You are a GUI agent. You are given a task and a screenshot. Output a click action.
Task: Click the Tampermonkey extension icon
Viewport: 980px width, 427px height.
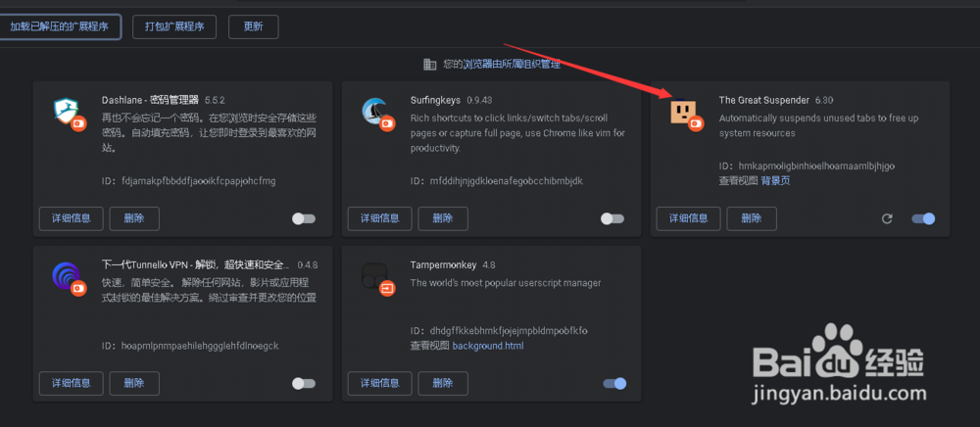click(x=373, y=275)
